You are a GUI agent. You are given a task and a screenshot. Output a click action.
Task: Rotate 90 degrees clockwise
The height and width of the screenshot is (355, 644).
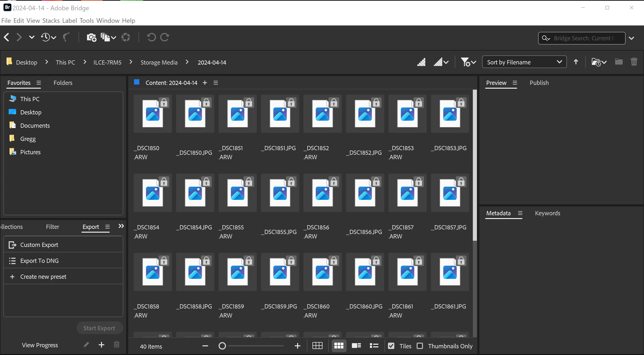coord(164,37)
